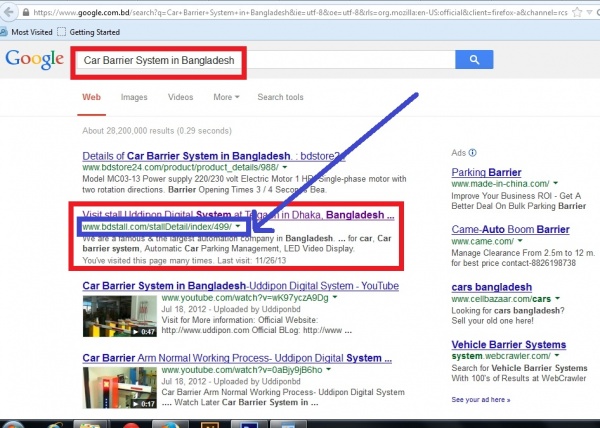Image resolution: width=600 pixels, height=428 pixels.
Task: Expand arrow next to cellbazaar.com/cars URL
Action: (557, 298)
